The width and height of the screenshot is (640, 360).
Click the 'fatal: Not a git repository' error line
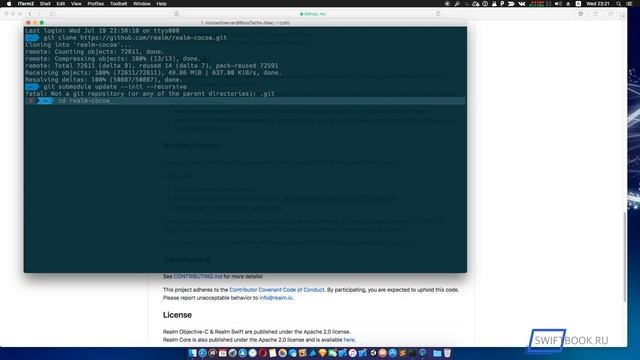point(150,94)
